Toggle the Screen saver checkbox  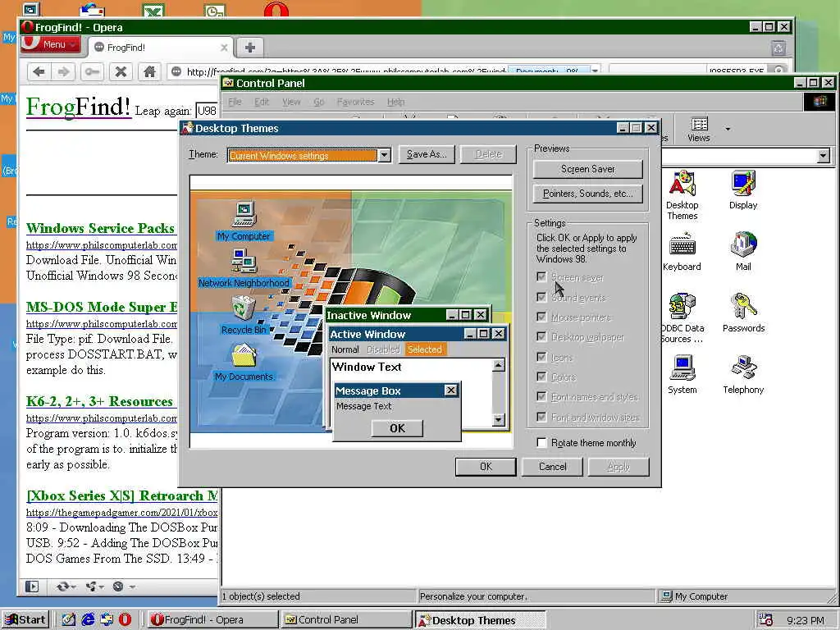pyautogui.click(x=541, y=277)
